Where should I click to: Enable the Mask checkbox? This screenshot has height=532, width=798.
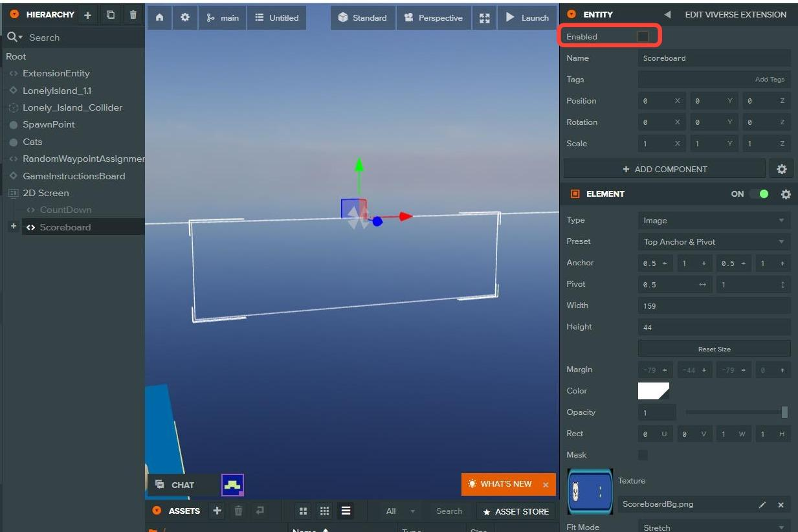click(x=643, y=455)
